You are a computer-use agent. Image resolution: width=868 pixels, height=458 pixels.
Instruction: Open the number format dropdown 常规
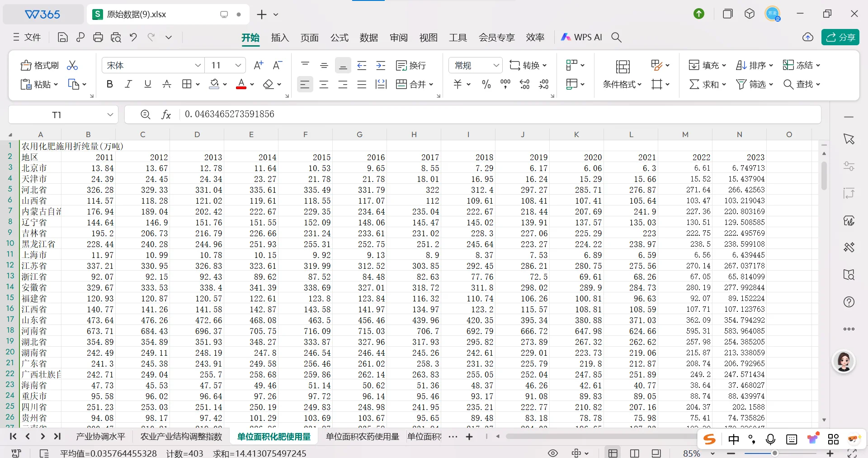pos(496,66)
